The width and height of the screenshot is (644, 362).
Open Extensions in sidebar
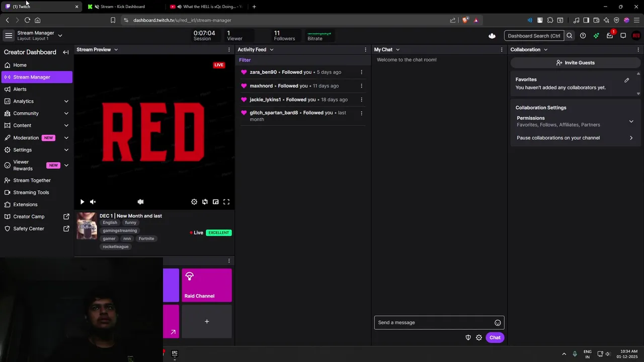[37, 205]
